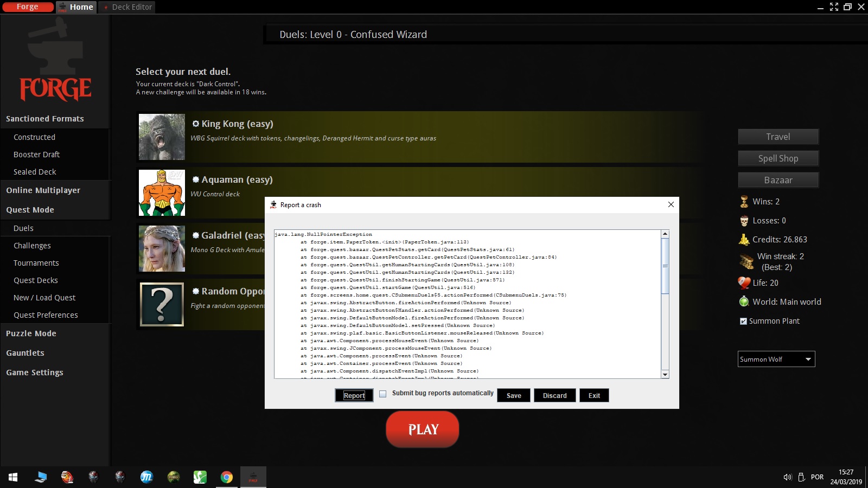Click the Life heart icon
Screen dimensions: 868x488
pyautogui.click(x=744, y=283)
